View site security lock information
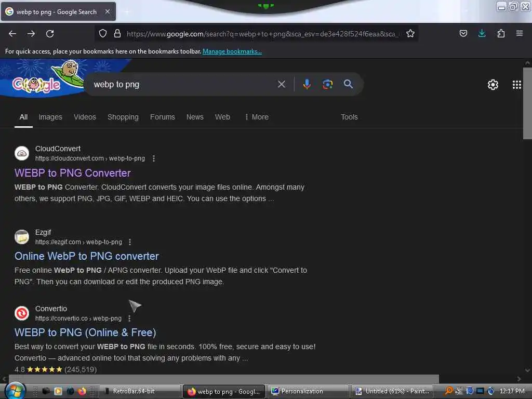 [x=117, y=33]
